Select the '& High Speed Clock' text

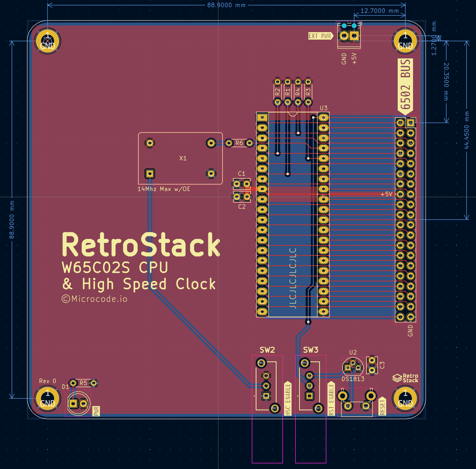(x=139, y=284)
